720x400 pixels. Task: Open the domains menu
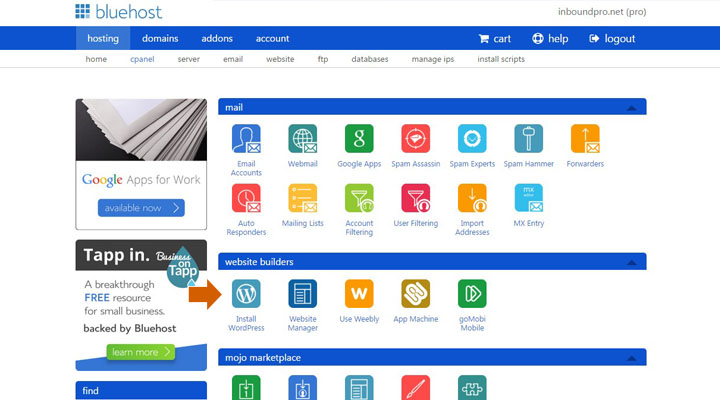160,39
